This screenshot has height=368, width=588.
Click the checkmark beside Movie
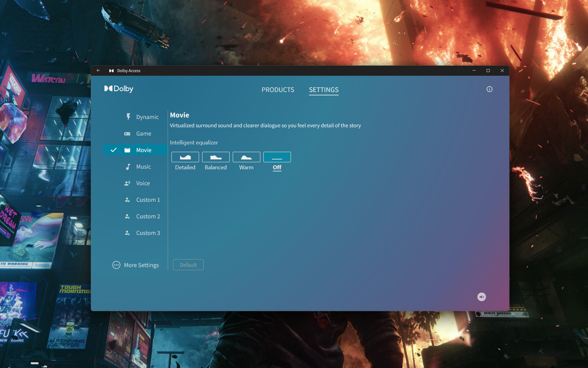pyautogui.click(x=114, y=150)
